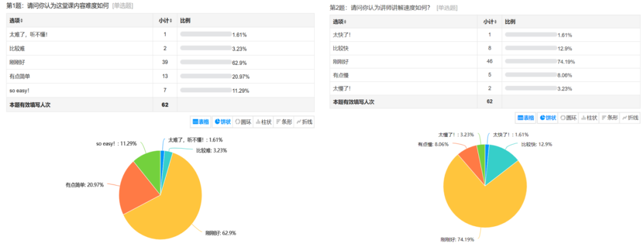Viewport: 644px width, 247px height.
Task: Switch question 2 chart to 柱状 view
Action: pos(588,118)
